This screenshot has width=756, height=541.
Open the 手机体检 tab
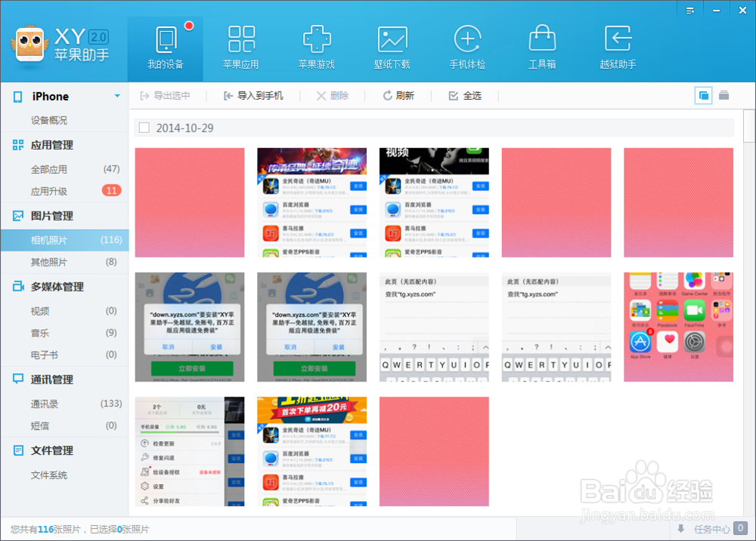point(467,48)
